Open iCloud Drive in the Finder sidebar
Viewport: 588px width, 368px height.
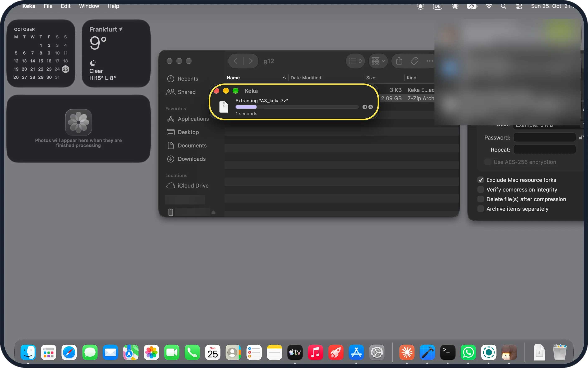[x=188, y=186]
